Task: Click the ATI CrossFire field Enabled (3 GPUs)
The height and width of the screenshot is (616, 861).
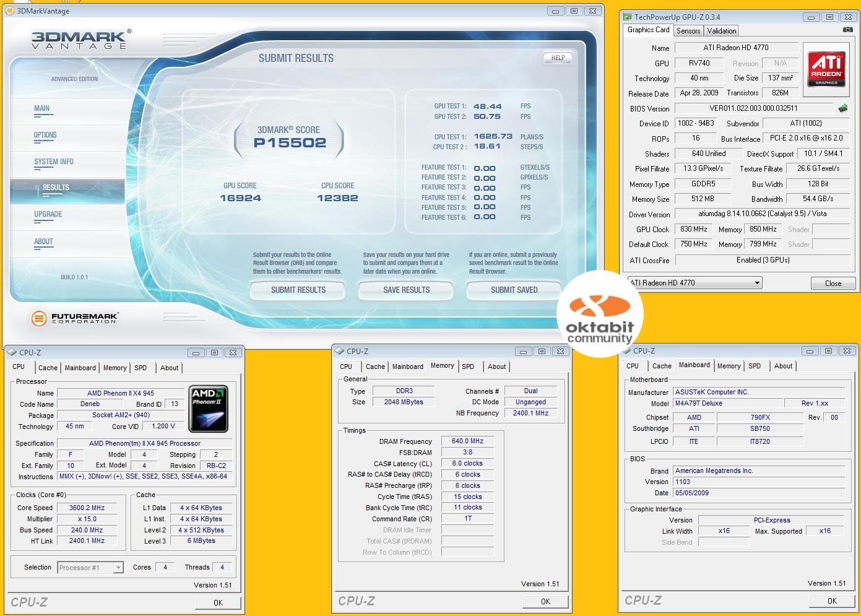Action: 763,260
